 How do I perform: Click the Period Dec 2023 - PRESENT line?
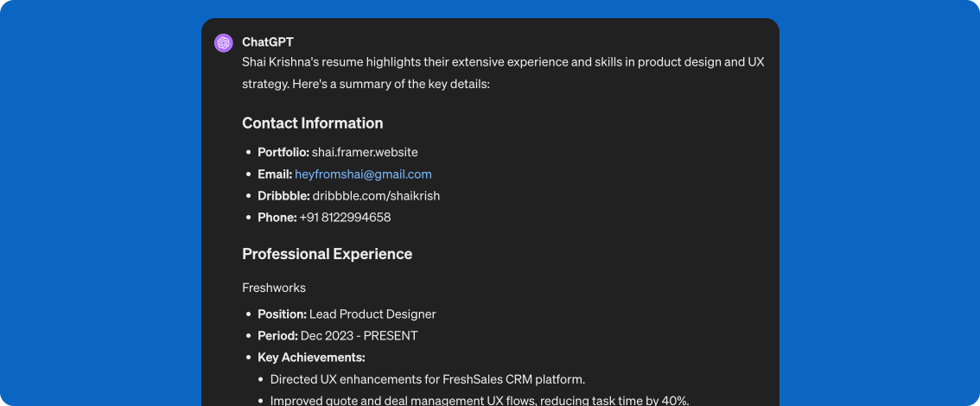pos(338,335)
